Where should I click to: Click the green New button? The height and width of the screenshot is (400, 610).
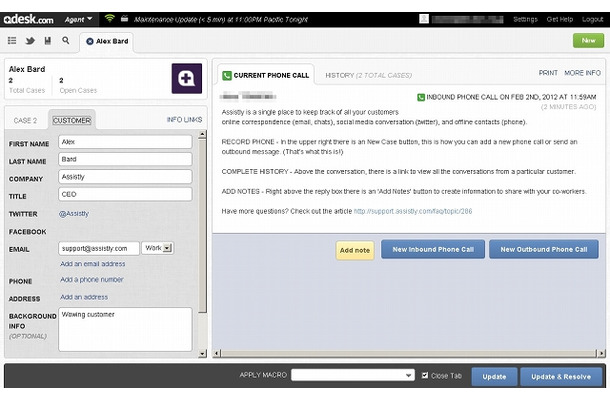(x=588, y=40)
